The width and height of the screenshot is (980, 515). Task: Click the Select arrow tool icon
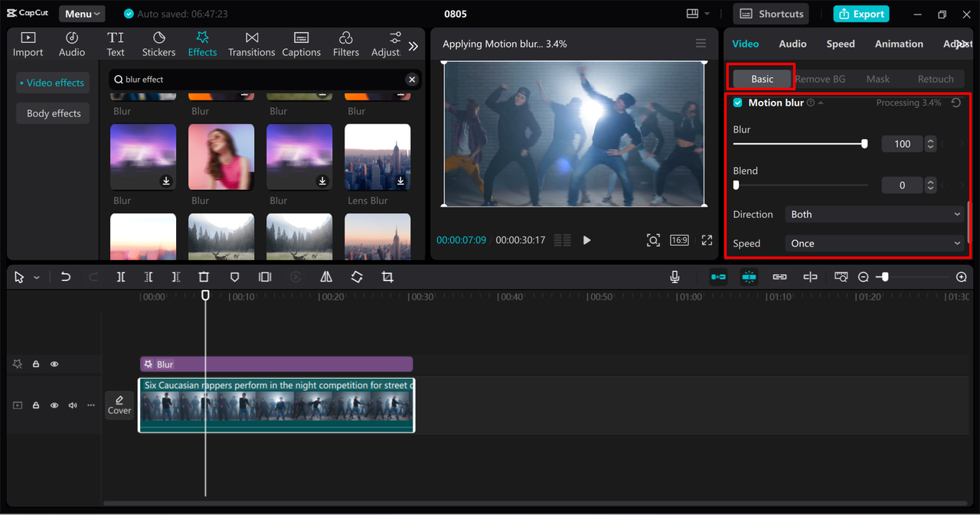tap(19, 277)
